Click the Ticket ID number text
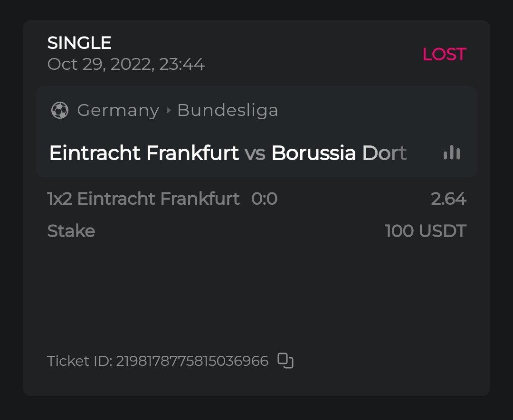The height and width of the screenshot is (420, 513). pos(192,361)
